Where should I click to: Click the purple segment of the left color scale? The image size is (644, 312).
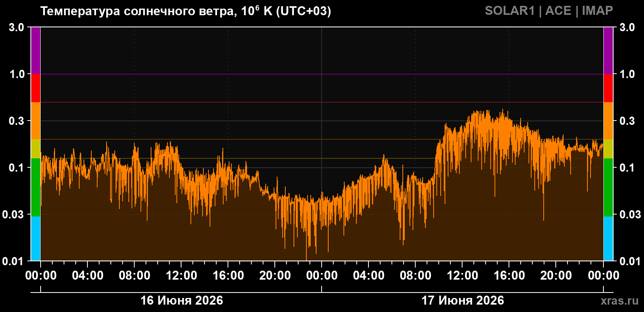(36, 51)
